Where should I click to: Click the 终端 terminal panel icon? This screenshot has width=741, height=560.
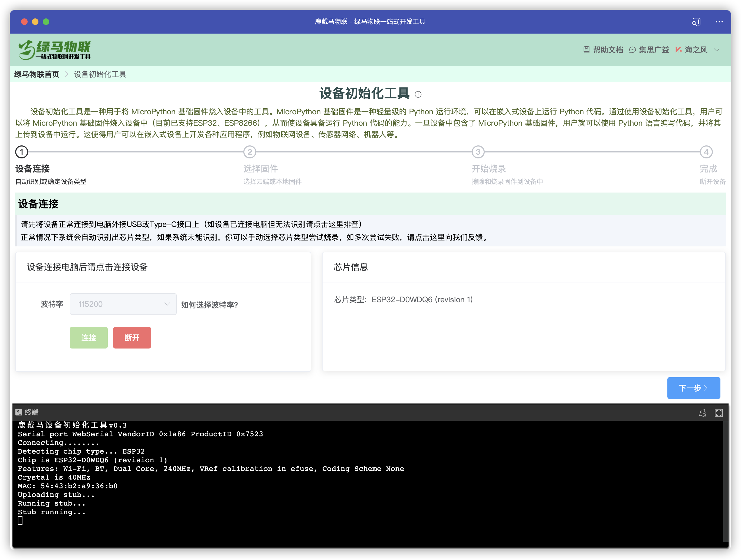[x=20, y=412]
